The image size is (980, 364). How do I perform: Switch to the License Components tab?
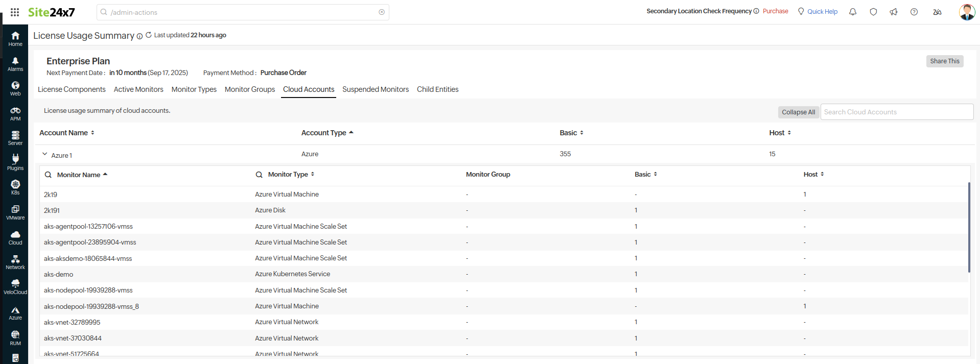click(x=72, y=89)
